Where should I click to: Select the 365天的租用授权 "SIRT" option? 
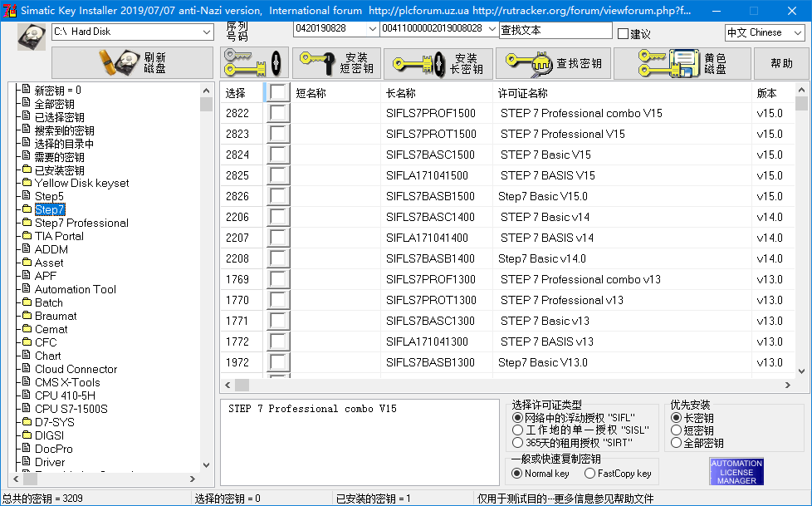pos(517,443)
